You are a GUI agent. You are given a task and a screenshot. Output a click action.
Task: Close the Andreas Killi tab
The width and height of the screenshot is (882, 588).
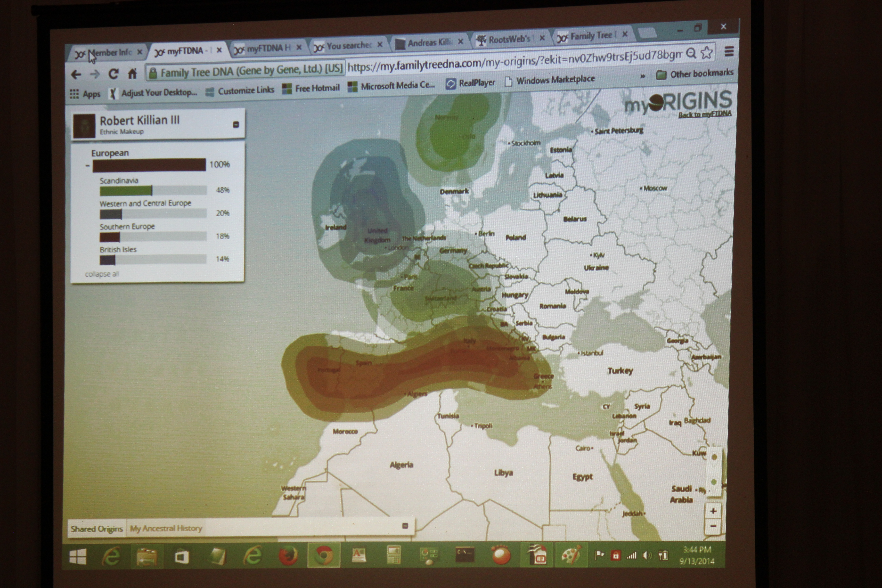click(461, 41)
